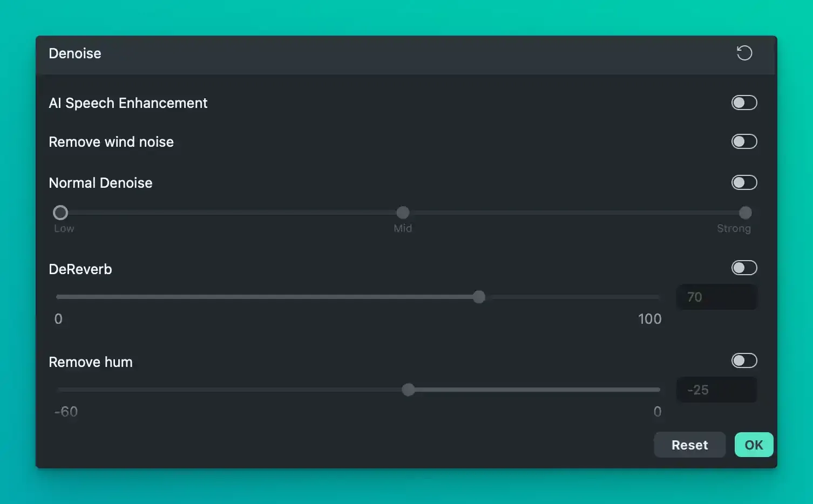The image size is (813, 504).
Task: Click the AI Speech Enhancement label
Action: 128,103
